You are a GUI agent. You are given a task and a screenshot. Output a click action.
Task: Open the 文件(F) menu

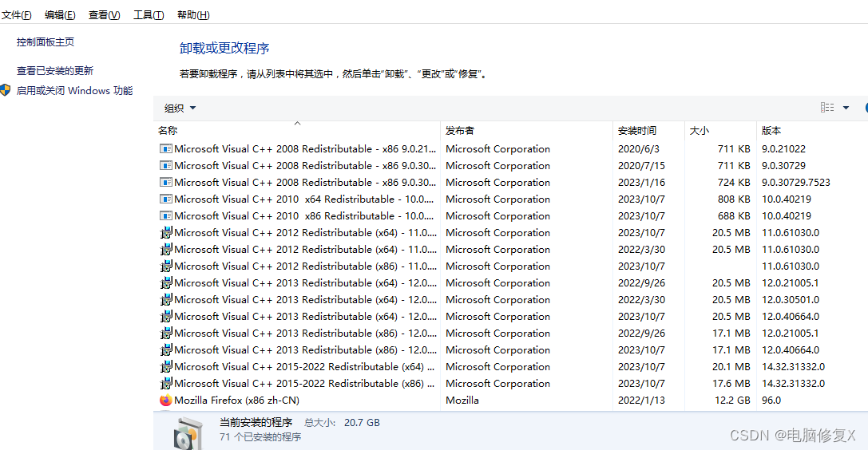pyautogui.click(x=17, y=15)
